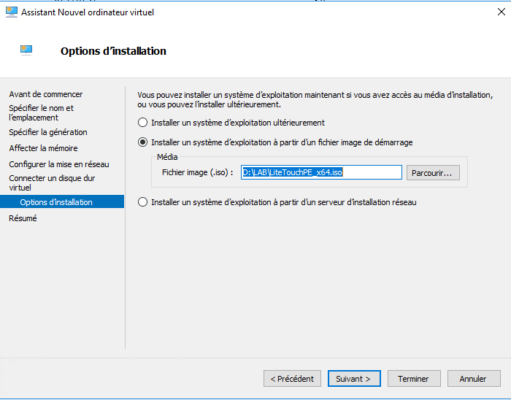Go to 'Configurer la mise en réseau' step

[x=59, y=164]
